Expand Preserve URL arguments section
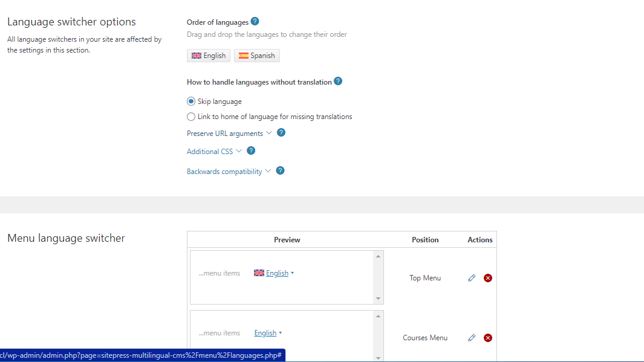 229,134
